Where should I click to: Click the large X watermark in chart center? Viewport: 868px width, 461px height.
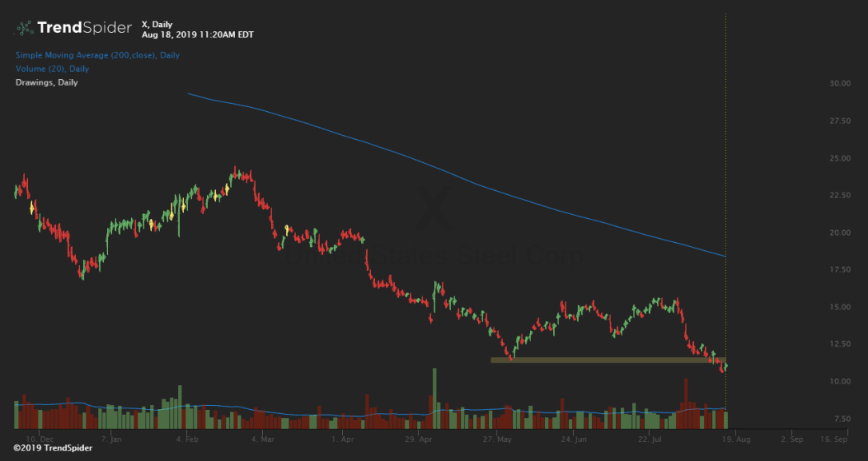(436, 209)
